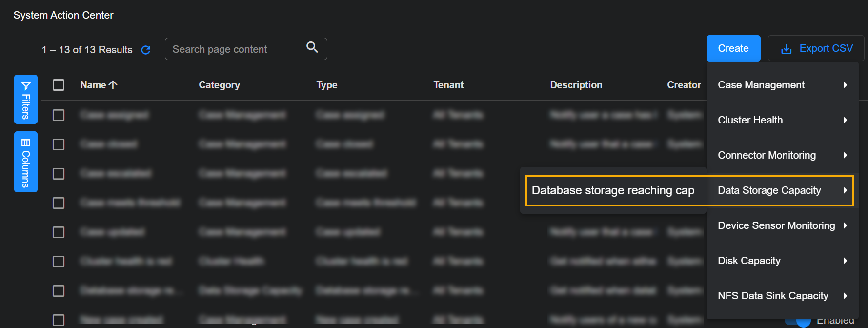The height and width of the screenshot is (328, 868).
Task: Open the Columns side panel
Action: click(26, 162)
